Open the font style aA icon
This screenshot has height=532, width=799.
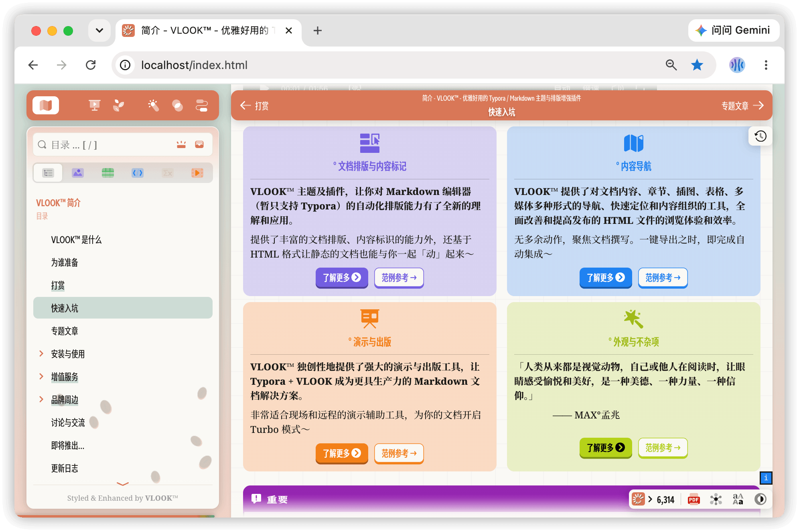(738, 500)
